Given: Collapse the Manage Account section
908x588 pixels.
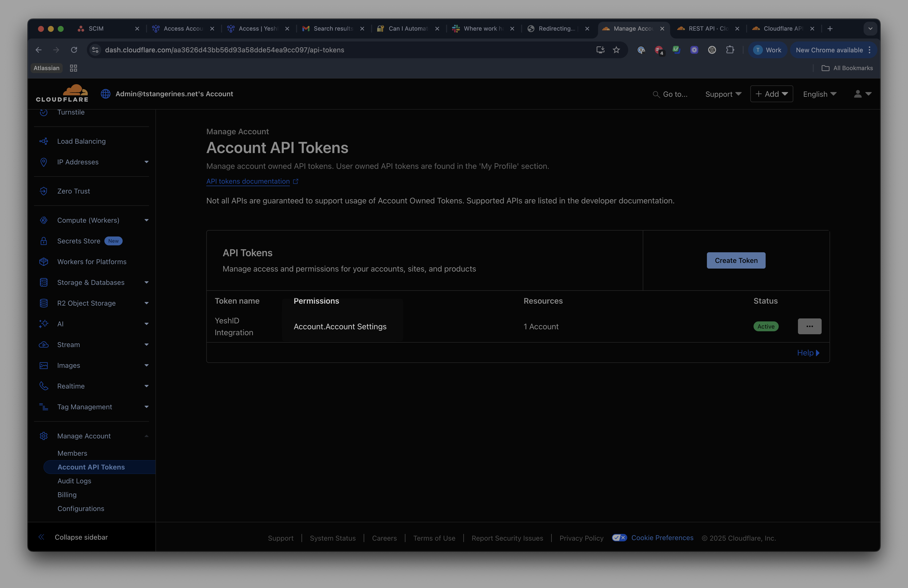Looking at the screenshot, I should [147, 436].
